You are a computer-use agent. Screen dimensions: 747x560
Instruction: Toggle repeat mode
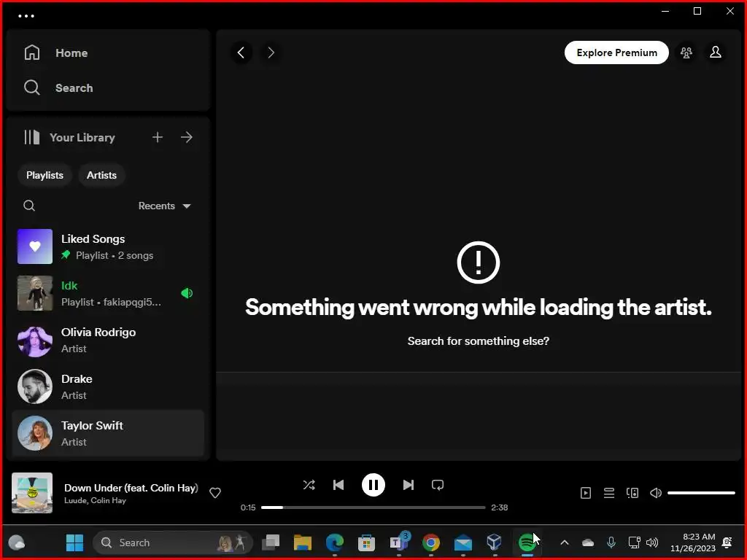pos(438,485)
